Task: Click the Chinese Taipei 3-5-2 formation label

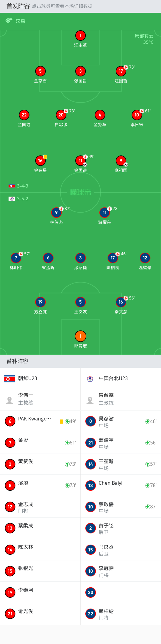Action: 19,199
